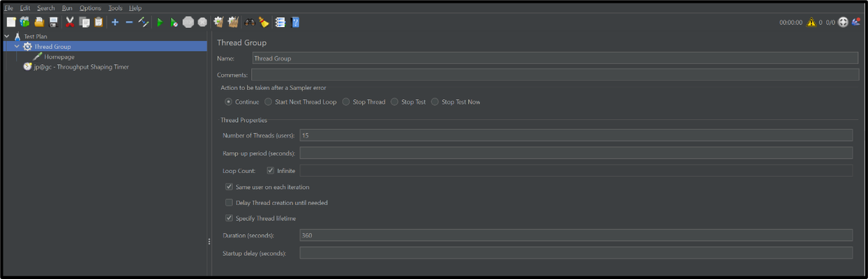Open the File menu
This screenshot has height=279, width=868.
pos(9,8)
